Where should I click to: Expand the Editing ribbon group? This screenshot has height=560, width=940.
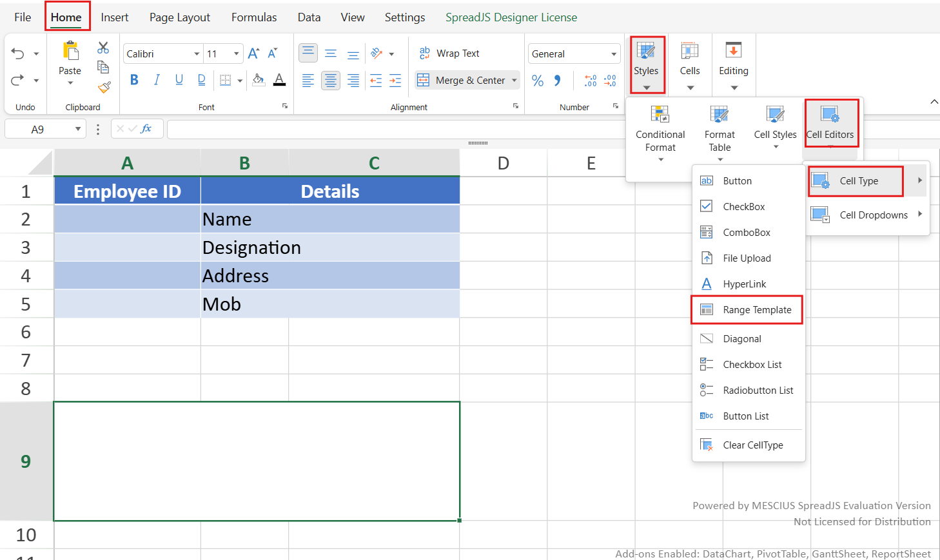coord(734,65)
